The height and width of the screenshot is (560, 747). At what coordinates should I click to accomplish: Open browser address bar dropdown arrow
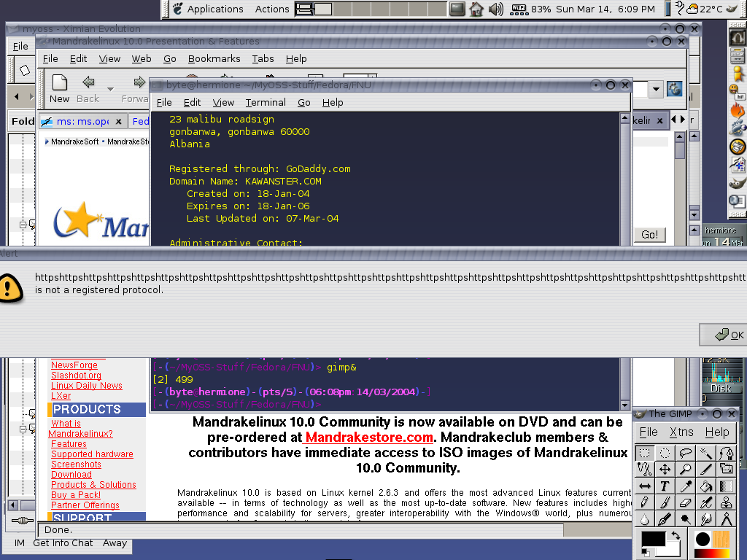(656, 89)
